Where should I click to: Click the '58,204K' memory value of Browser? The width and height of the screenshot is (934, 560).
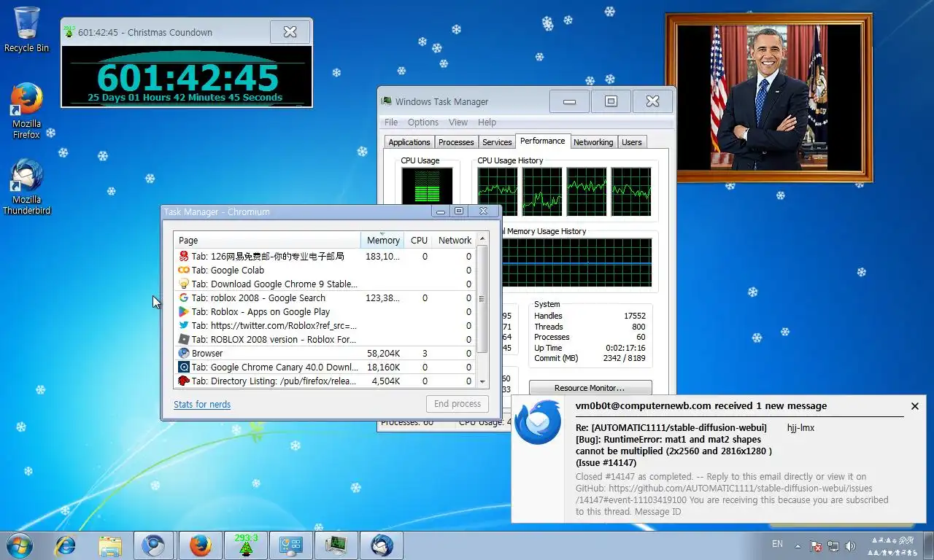click(x=383, y=354)
